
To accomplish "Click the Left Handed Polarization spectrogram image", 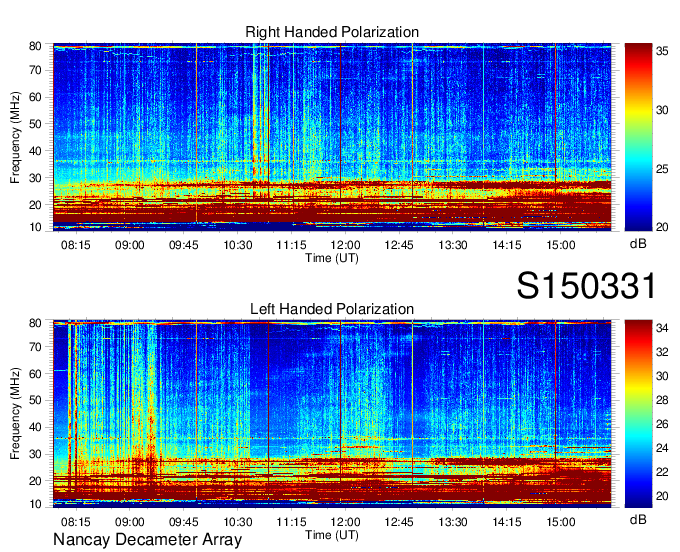I will click(x=332, y=414).
